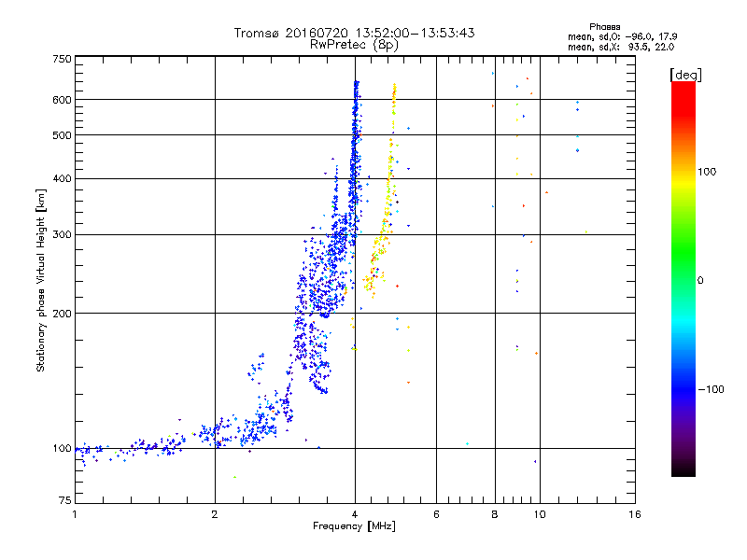This screenshot has width=747, height=560.
Task: Click the black bottom of the colorbar
Action: point(684,469)
